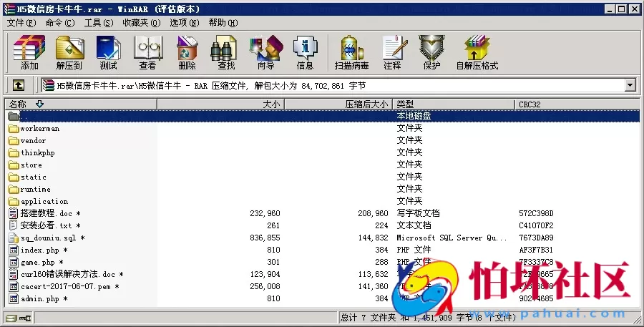Open the 收藏夹(O) menu
The width and height of the screenshot is (644, 327).
click(x=142, y=23)
